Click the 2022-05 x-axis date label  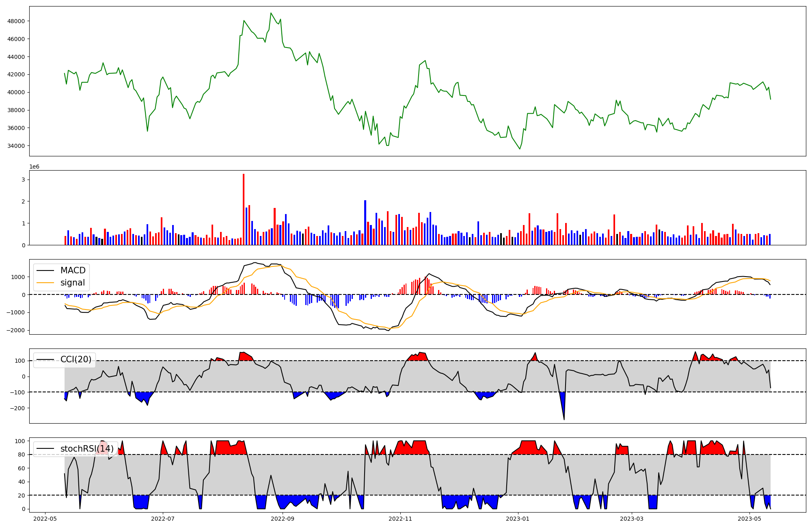coord(45,518)
